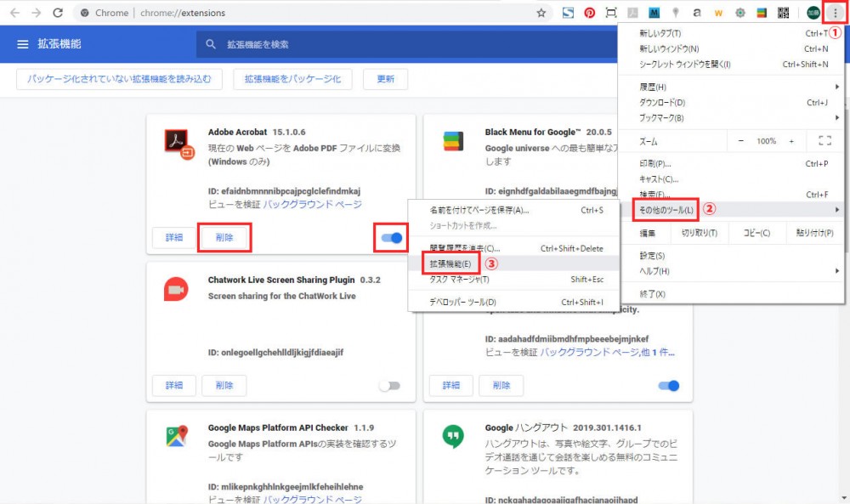Open 詳細 for Chatwork Live Screen Sharing

tap(174, 385)
